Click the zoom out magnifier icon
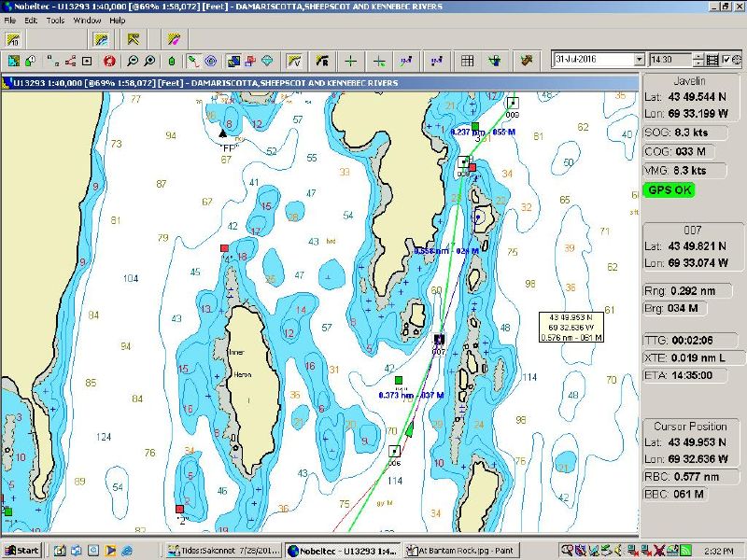747x560 pixels. tap(133, 61)
